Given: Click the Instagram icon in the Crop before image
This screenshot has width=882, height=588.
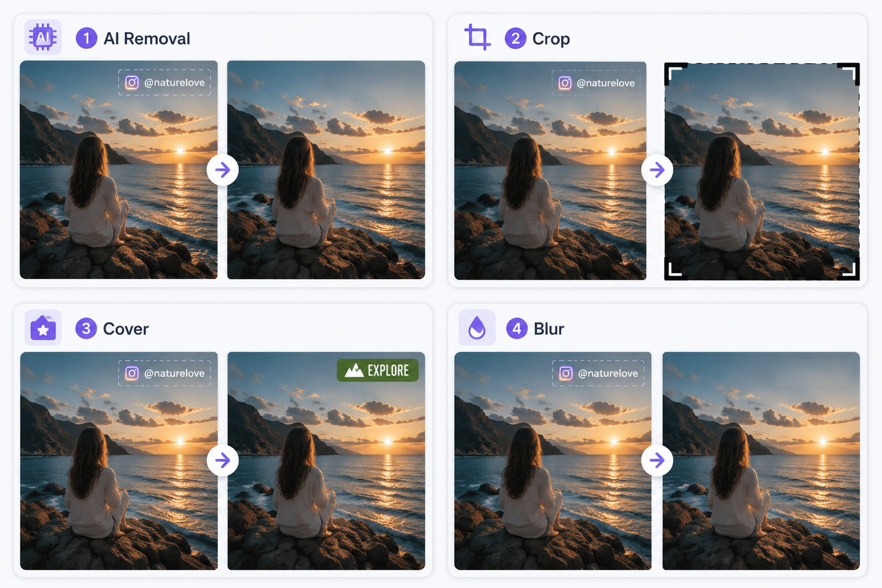Looking at the screenshot, I should point(565,83).
